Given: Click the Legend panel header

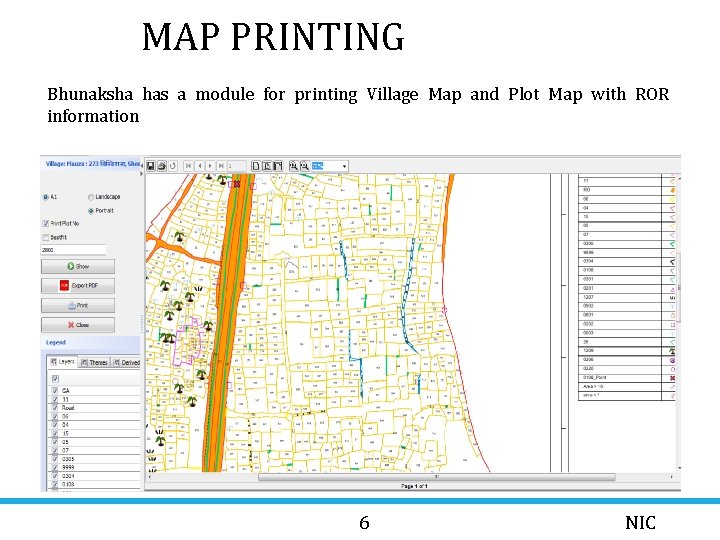Looking at the screenshot, I should pyautogui.click(x=91, y=343).
